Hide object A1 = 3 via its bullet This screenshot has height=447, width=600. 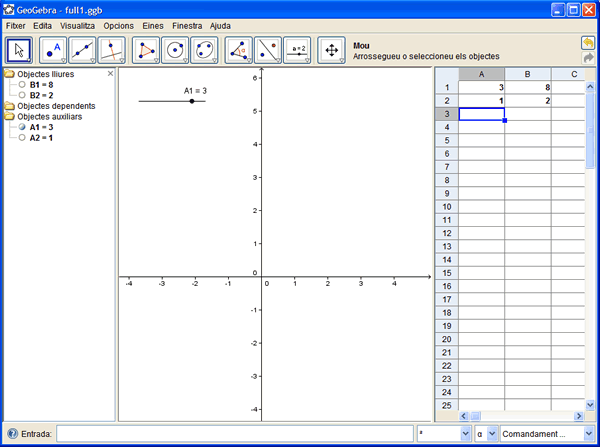pyautogui.click(x=22, y=127)
